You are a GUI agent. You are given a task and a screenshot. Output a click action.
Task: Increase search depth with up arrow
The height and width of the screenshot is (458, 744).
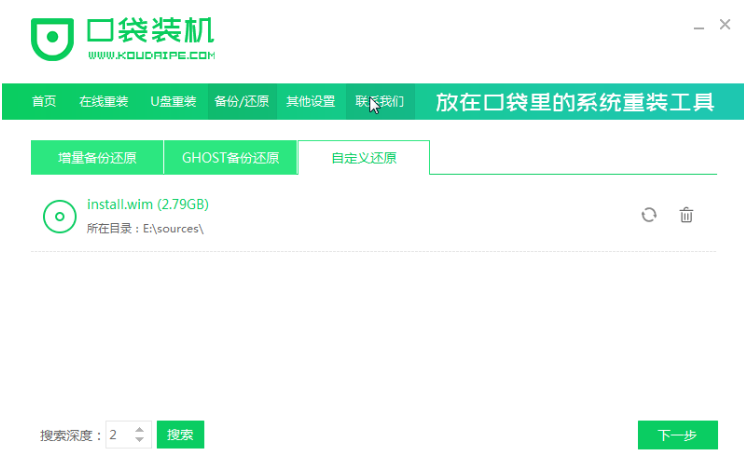coord(140,429)
